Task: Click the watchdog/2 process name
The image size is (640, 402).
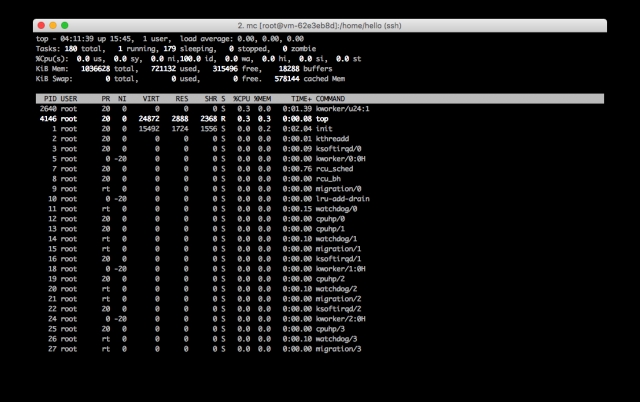Action: pos(336,289)
